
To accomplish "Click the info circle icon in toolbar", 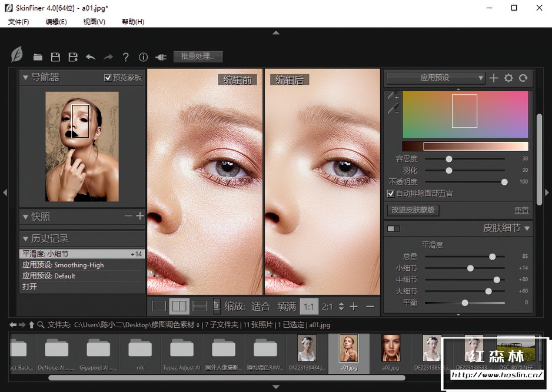I will [143, 57].
